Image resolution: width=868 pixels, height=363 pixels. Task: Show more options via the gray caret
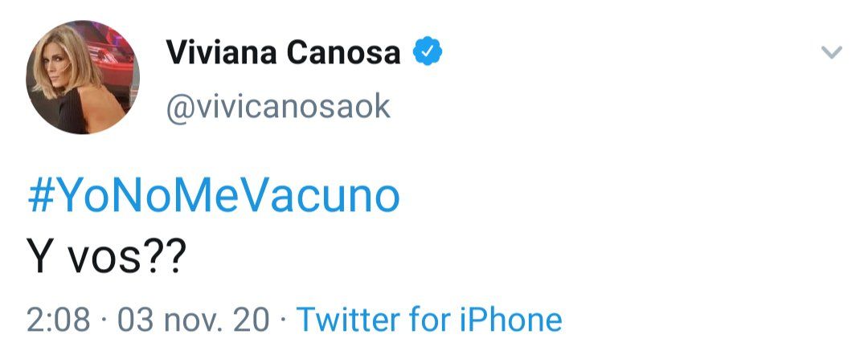(x=831, y=54)
